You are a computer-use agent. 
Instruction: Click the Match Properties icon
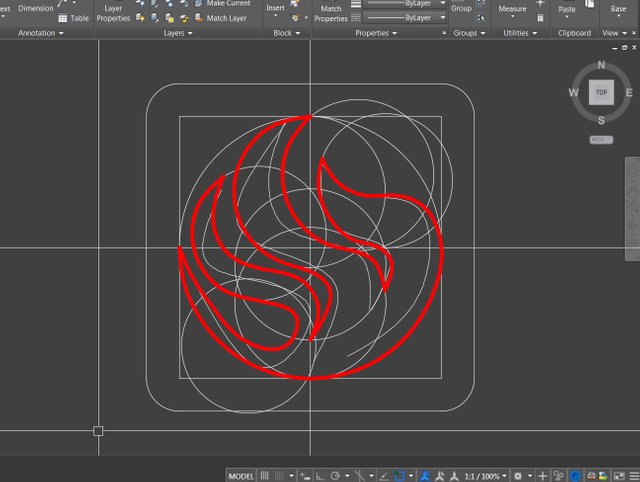pos(330,12)
